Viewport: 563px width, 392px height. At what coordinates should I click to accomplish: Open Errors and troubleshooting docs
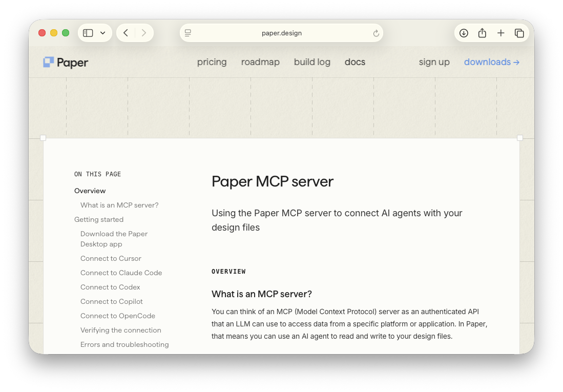click(124, 344)
